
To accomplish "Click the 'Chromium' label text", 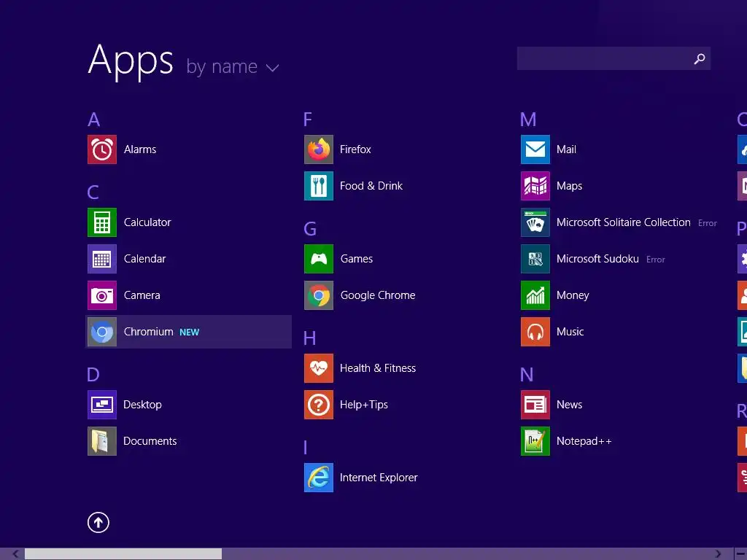I will (x=149, y=332).
